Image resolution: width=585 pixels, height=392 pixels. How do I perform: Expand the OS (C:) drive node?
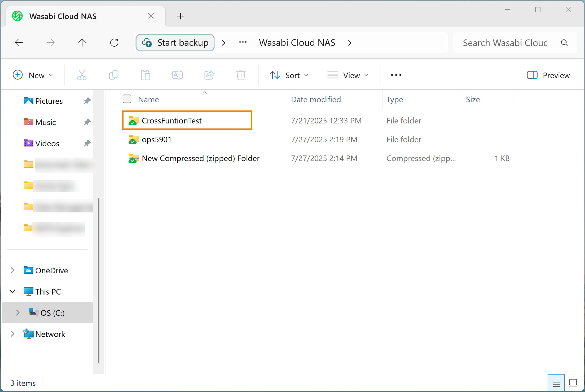(18, 313)
